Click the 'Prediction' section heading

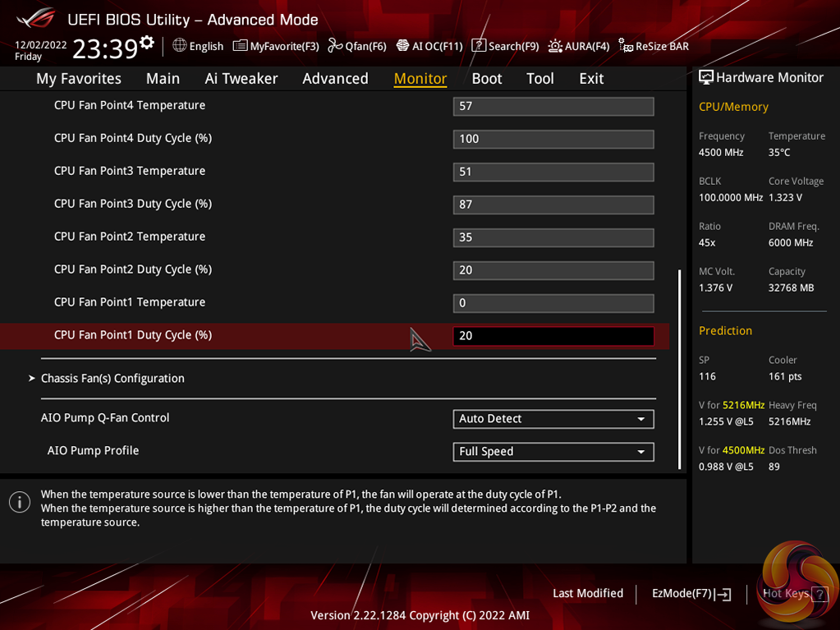pyautogui.click(x=725, y=330)
